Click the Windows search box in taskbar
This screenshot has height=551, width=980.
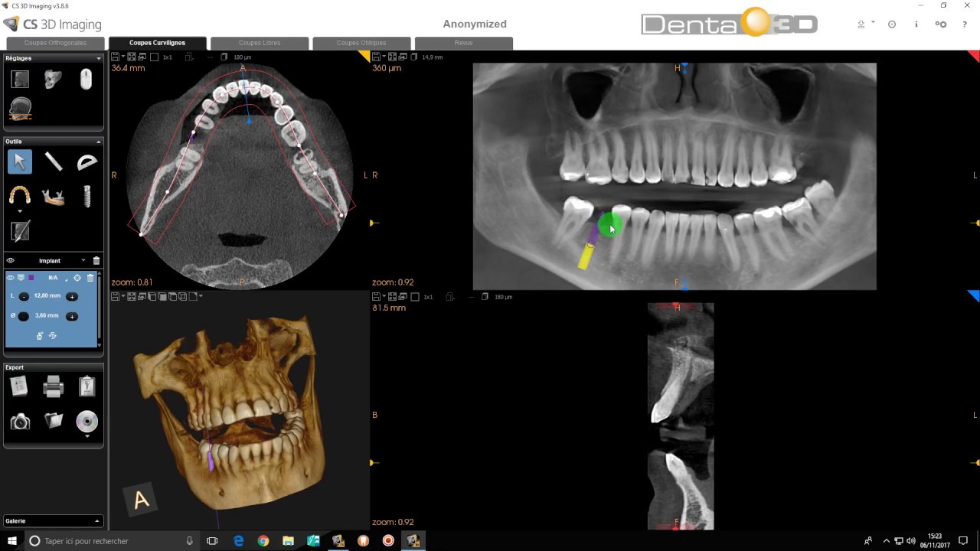point(111,541)
